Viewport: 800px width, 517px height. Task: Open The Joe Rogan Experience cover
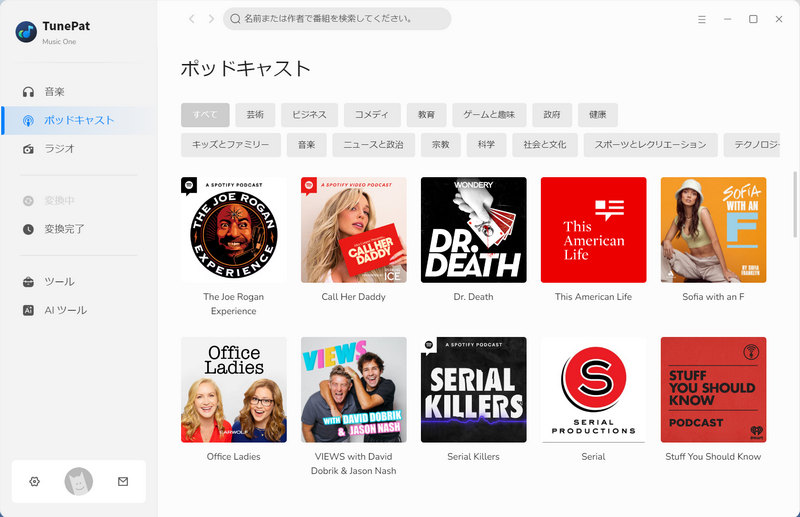pyautogui.click(x=234, y=230)
